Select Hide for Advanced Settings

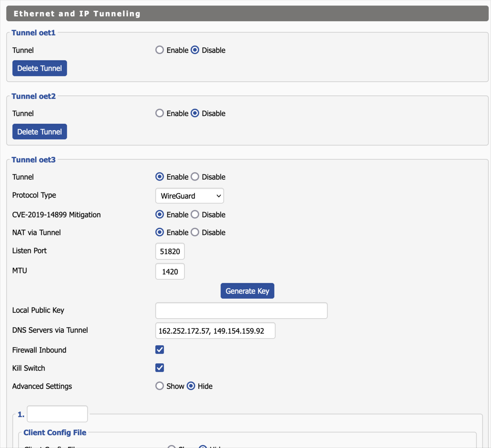point(191,386)
